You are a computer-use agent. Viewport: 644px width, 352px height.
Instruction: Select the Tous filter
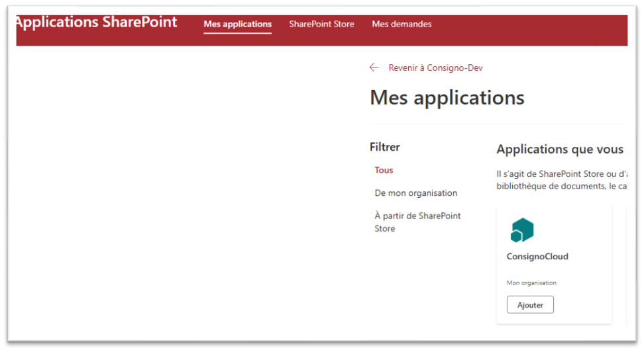point(384,170)
